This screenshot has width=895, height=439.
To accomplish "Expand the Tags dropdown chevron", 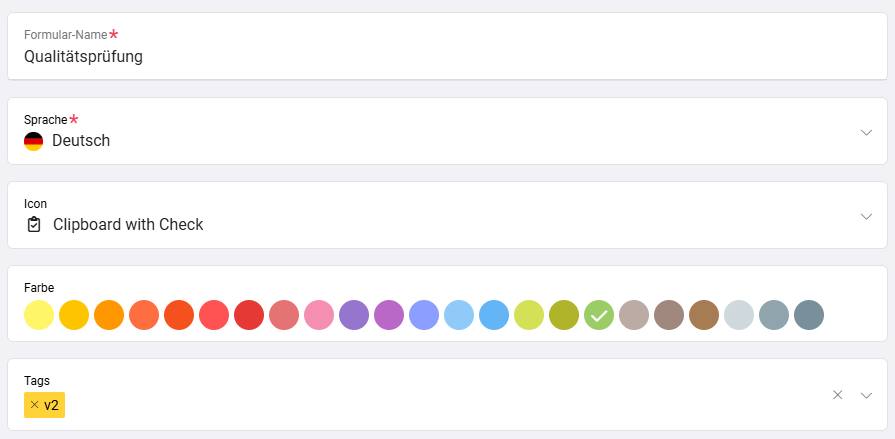I will click(x=866, y=395).
